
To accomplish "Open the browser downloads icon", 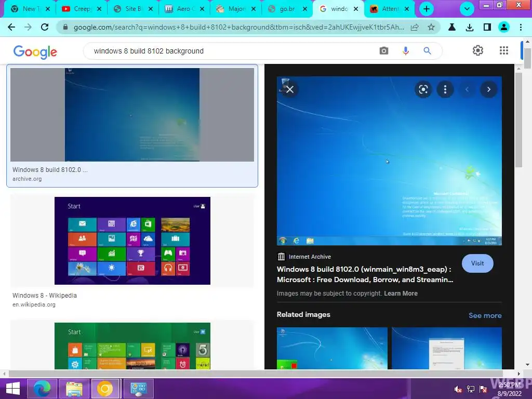I will (x=470, y=27).
